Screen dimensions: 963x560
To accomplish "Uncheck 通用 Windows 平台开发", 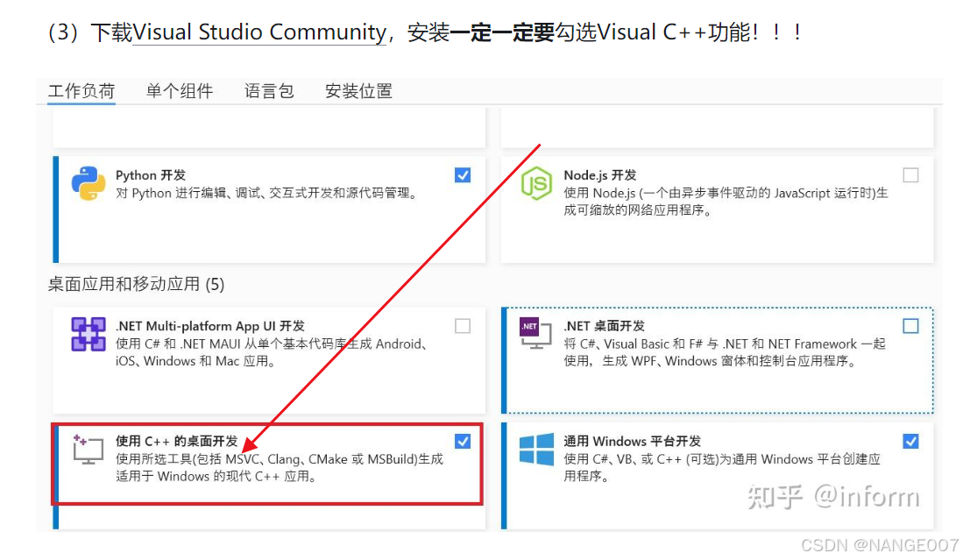I will (x=910, y=442).
